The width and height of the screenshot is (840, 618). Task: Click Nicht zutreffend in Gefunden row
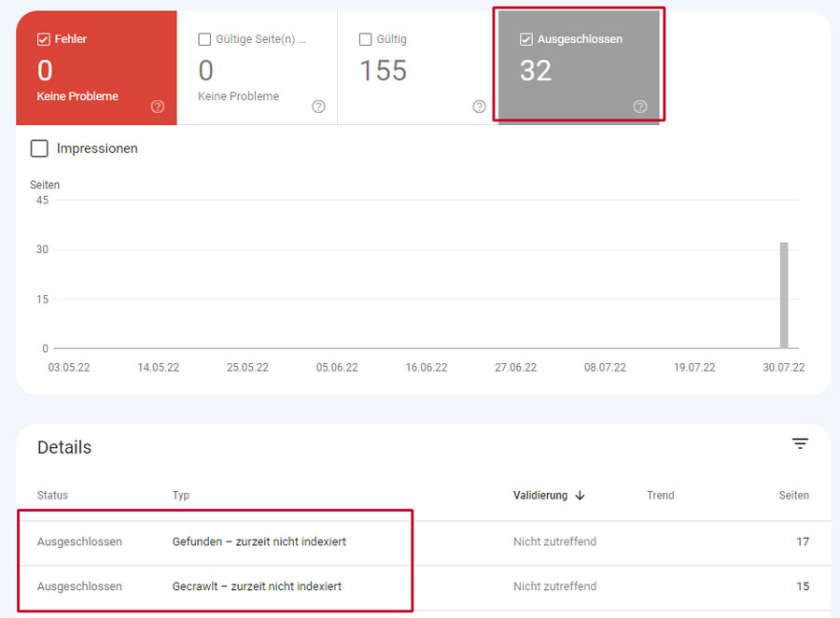(x=555, y=541)
